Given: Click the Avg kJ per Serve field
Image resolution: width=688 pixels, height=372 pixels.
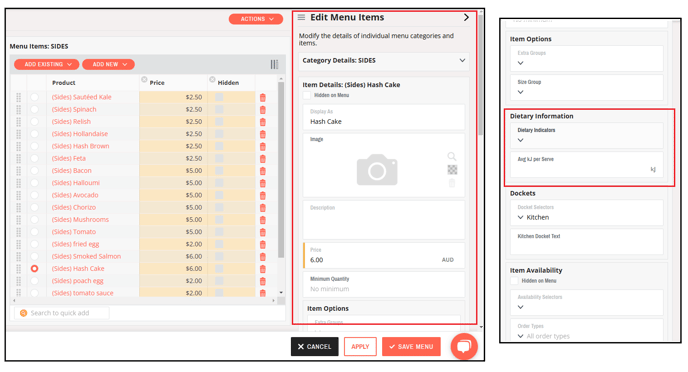Looking at the screenshot, I should point(587,165).
